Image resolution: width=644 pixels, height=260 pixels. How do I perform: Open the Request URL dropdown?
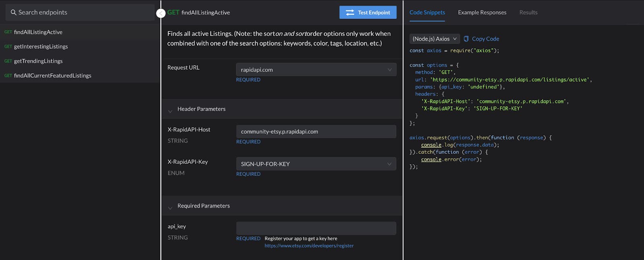[x=316, y=70]
